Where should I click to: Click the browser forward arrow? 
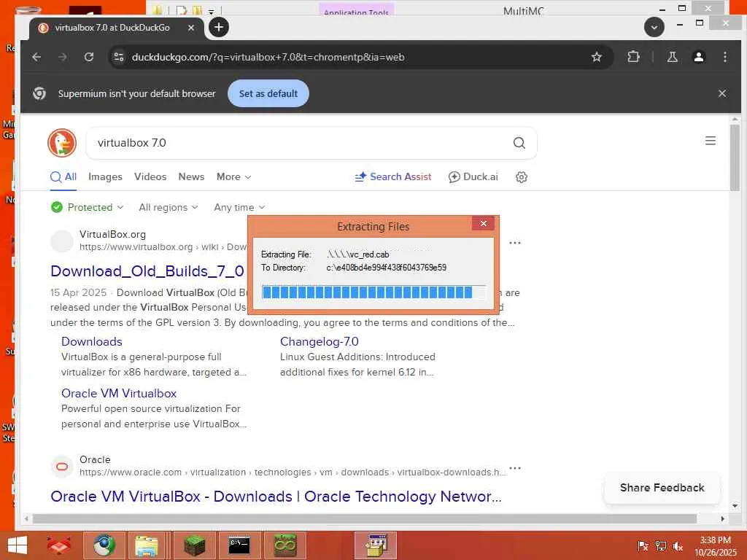(63, 57)
